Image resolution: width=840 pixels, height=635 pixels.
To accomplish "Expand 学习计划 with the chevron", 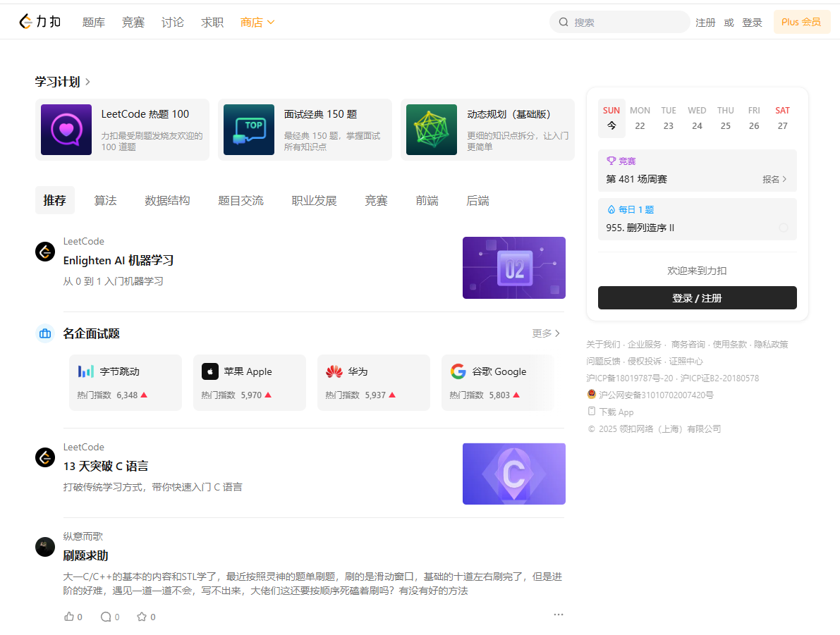I will (x=88, y=82).
